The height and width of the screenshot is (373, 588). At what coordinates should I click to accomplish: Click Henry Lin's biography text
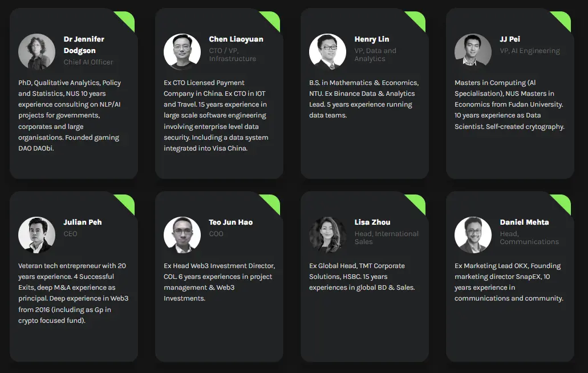click(364, 99)
